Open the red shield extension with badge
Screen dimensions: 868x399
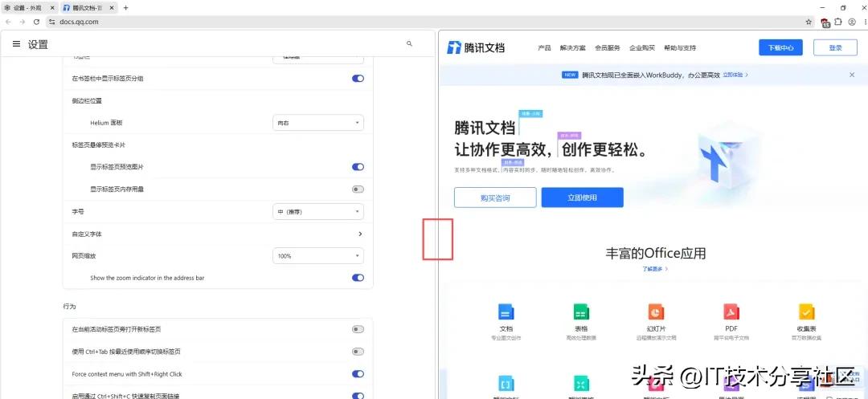tap(825, 22)
